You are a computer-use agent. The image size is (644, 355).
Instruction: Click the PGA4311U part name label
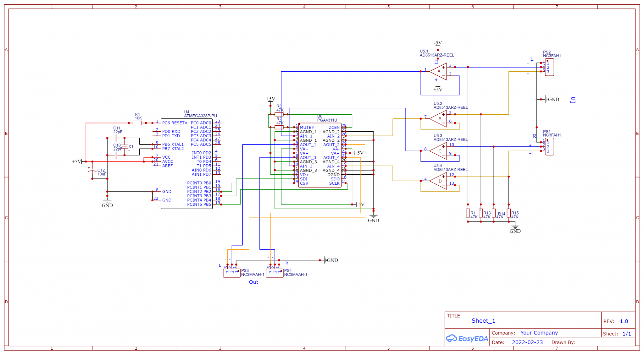click(327, 120)
